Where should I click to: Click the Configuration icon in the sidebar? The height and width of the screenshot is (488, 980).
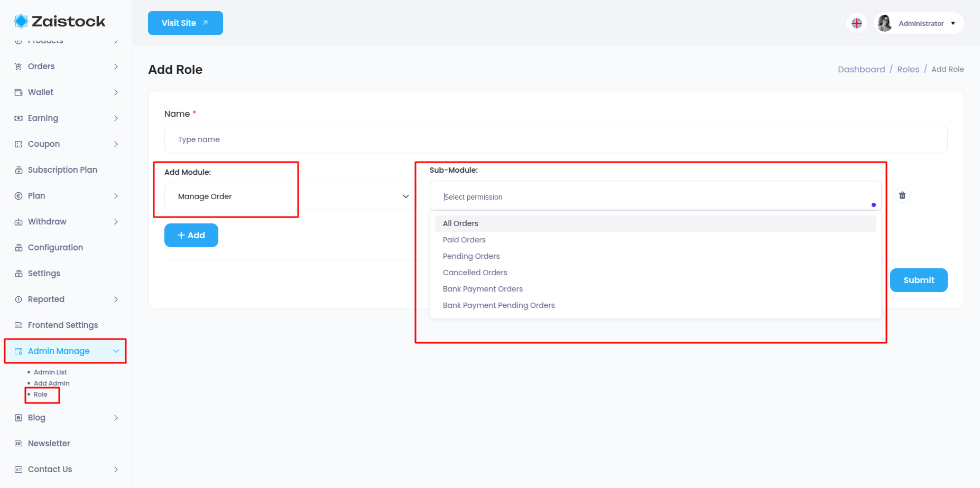19,248
